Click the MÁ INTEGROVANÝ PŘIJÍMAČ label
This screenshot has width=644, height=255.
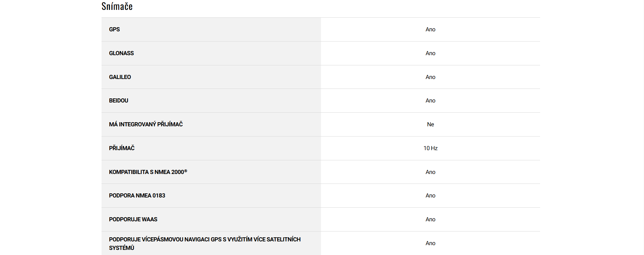click(x=146, y=125)
